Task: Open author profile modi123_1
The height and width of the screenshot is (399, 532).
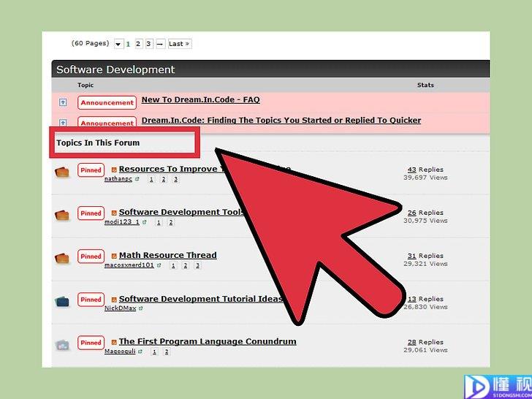Action: pos(122,222)
